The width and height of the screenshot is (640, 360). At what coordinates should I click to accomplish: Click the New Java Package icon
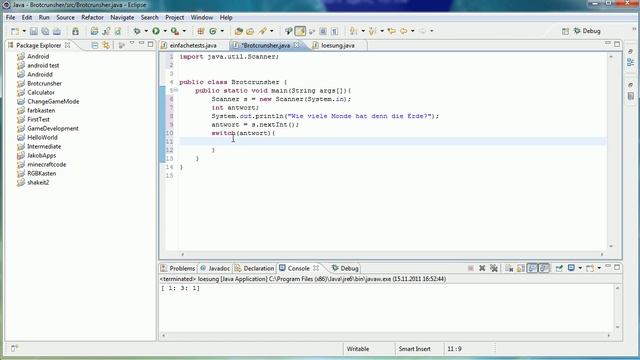pyautogui.click(x=200, y=31)
